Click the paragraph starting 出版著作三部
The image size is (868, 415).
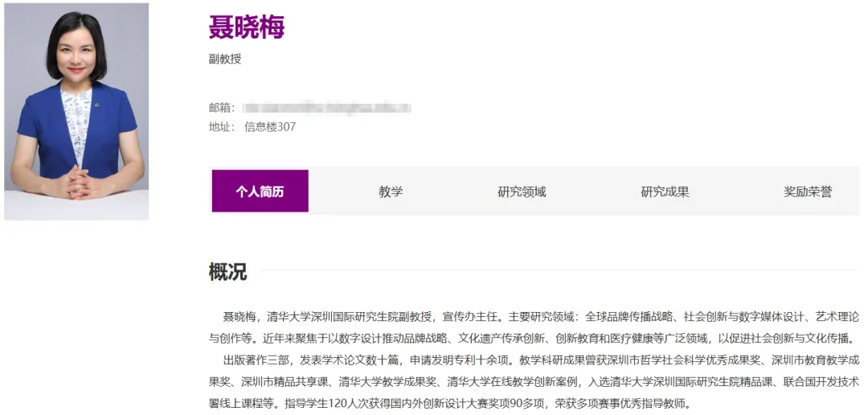[534, 381]
